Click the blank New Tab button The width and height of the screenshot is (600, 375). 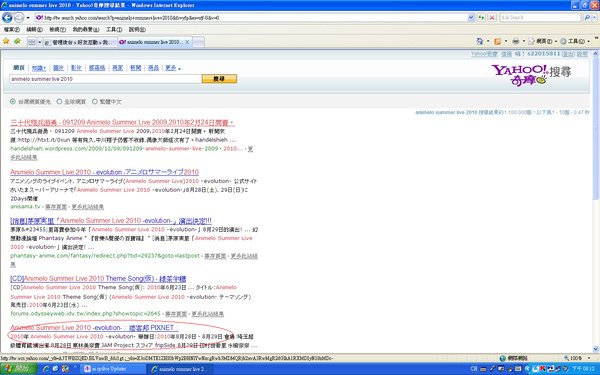pos(198,42)
